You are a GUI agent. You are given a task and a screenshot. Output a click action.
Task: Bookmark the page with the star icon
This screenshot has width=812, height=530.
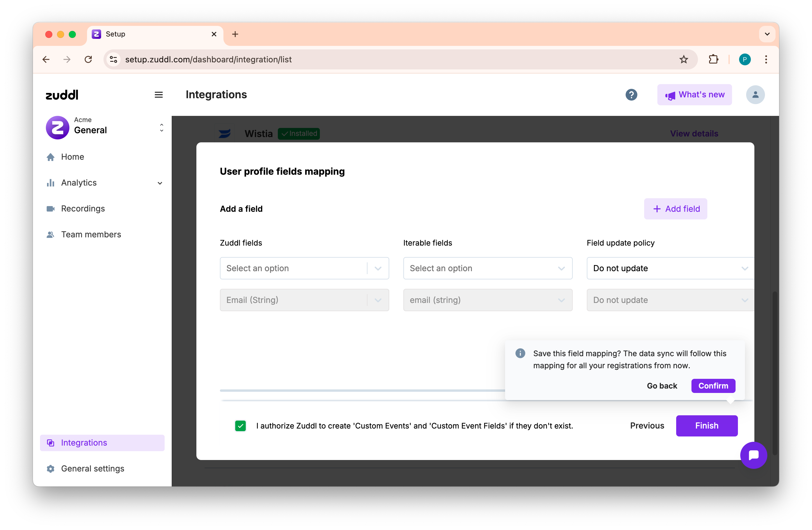click(683, 59)
